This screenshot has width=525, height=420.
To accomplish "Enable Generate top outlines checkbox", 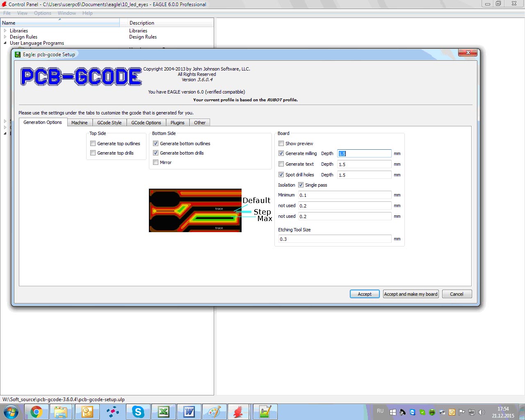I will (93, 144).
